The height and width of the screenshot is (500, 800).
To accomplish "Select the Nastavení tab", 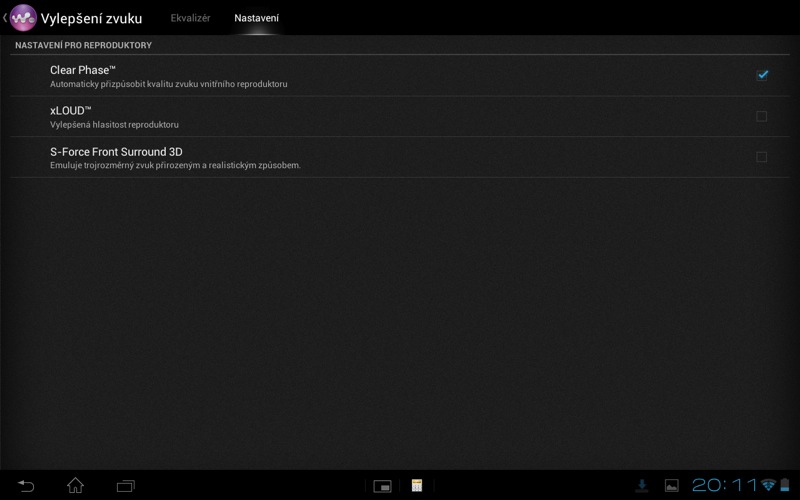I will tap(256, 18).
